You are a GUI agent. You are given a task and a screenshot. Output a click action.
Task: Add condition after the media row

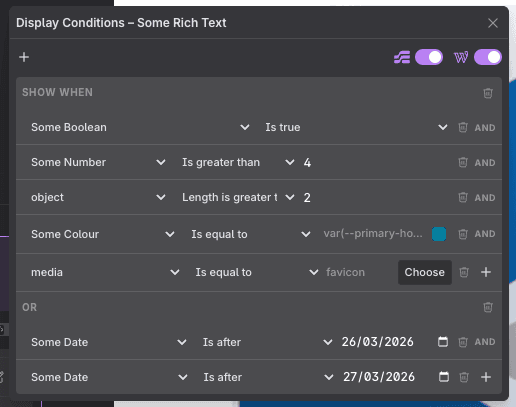(x=486, y=272)
